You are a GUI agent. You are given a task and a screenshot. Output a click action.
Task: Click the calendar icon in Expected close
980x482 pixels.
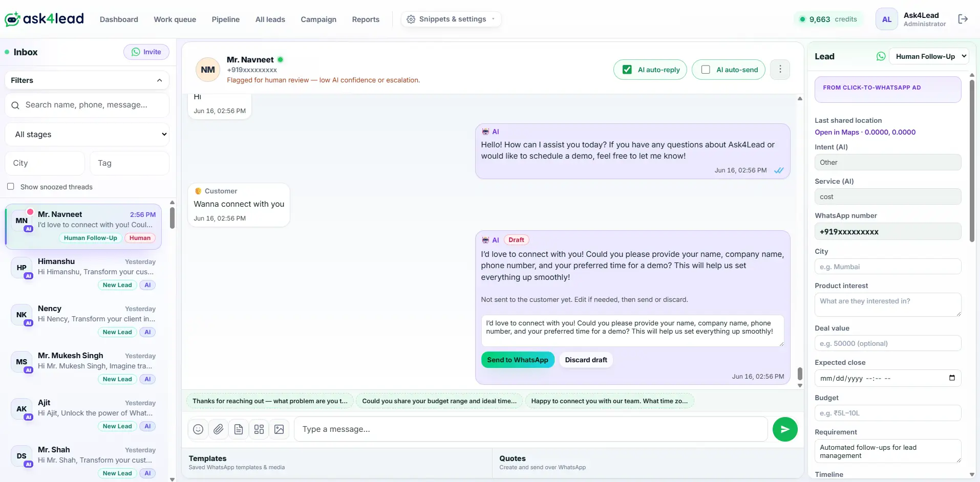tap(952, 378)
